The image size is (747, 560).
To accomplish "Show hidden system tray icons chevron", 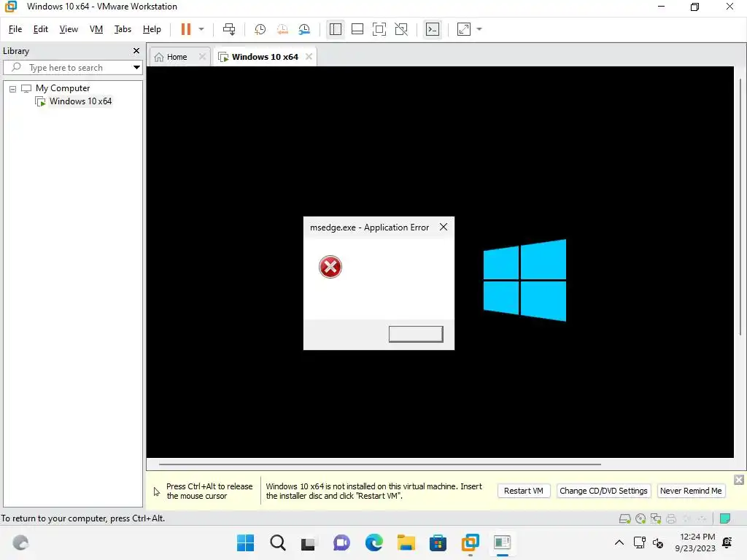I will [x=619, y=542].
